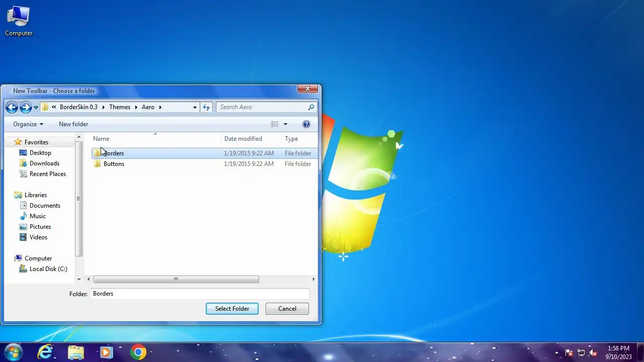644x362 pixels.
Task: Open Windows Explorer from taskbar
Action: tap(76, 352)
